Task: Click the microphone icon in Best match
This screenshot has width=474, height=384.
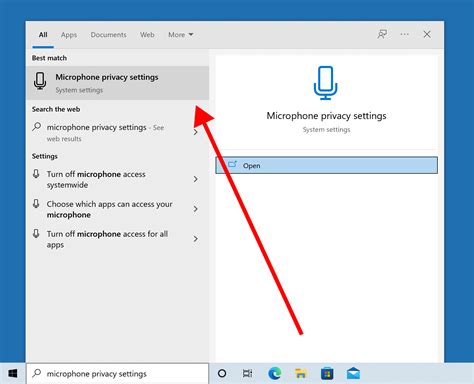Action: pos(40,81)
